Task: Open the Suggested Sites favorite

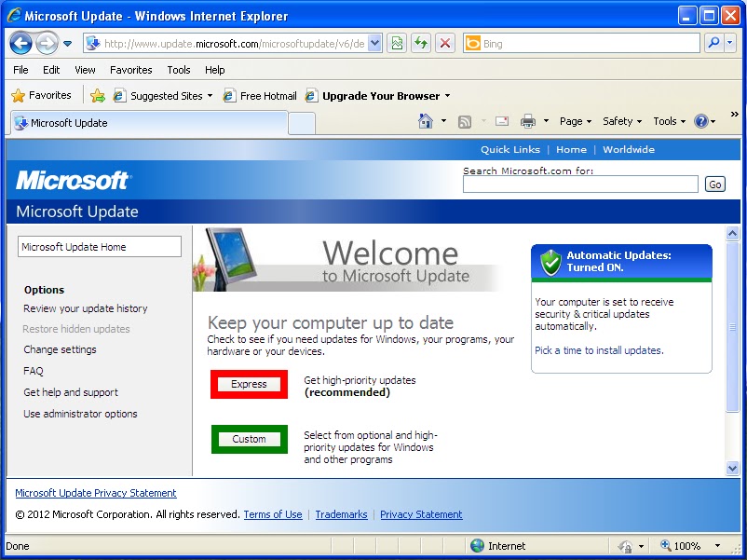Action: [x=162, y=96]
